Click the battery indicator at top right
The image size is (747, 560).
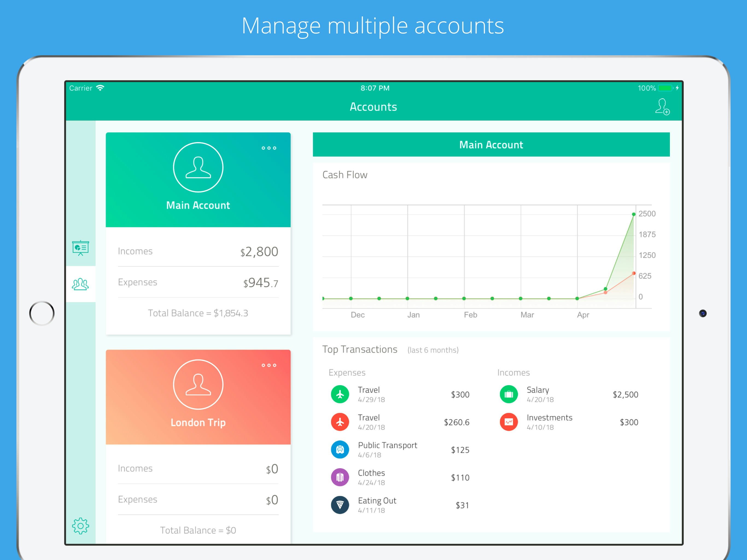(x=666, y=88)
